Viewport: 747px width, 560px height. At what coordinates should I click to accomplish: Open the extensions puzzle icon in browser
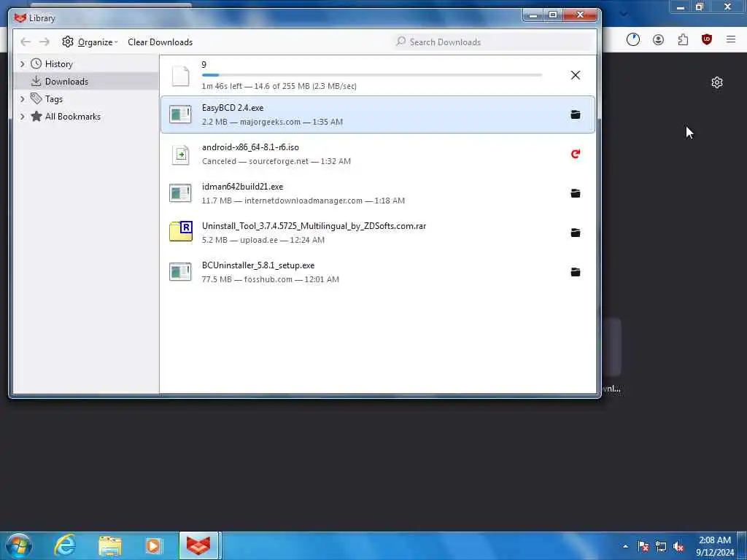point(683,39)
